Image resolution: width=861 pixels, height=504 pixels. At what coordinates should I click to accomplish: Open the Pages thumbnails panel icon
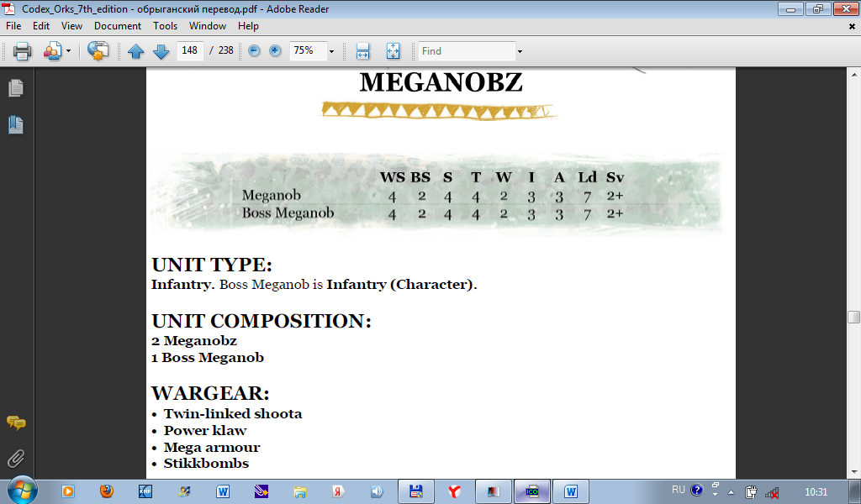[x=16, y=87]
